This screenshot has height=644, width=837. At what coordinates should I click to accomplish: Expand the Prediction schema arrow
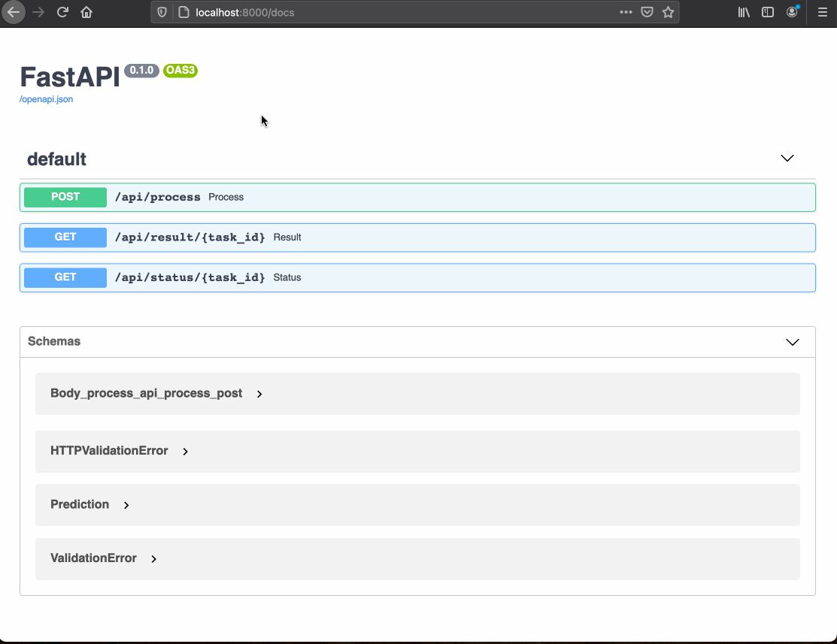[126, 505]
